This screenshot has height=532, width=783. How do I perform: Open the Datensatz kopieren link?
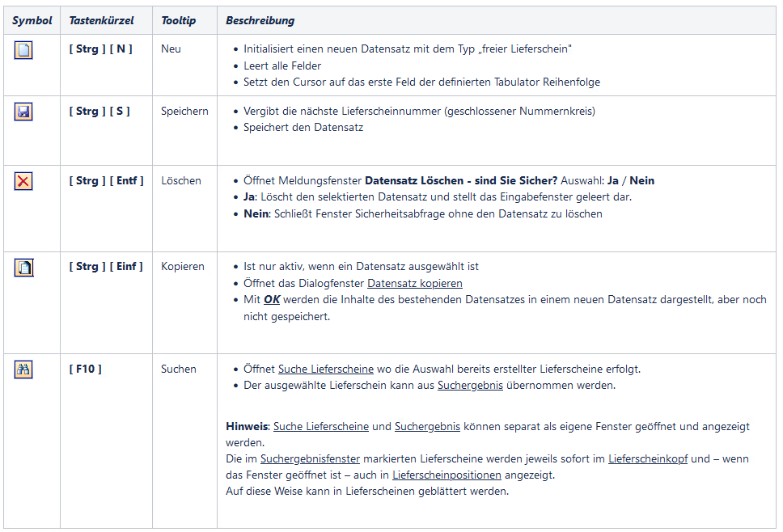[x=415, y=283]
